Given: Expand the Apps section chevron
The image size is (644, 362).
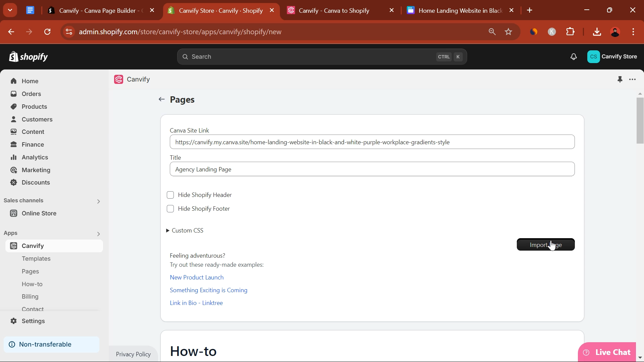Looking at the screenshot, I should click(98, 234).
